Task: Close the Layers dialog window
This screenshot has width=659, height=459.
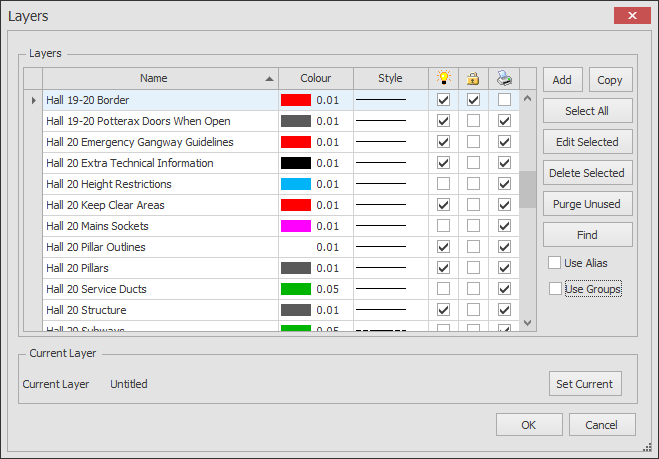Action: 632,16
